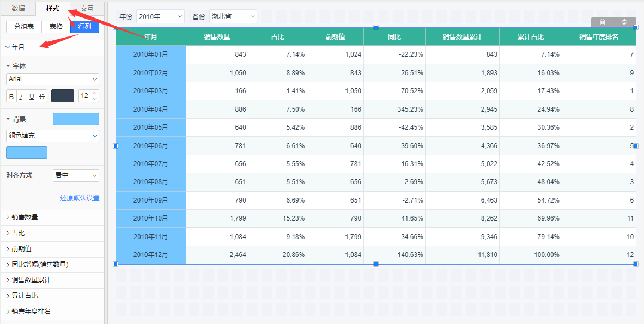Switch to the 交互 tab
Viewport: 644px width, 324px height.
pos(87,9)
